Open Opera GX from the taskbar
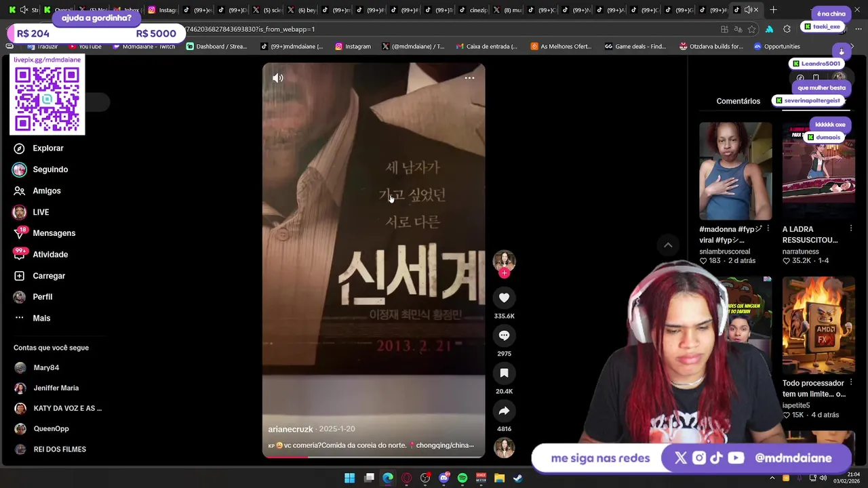The width and height of the screenshot is (868, 488). 406,478
